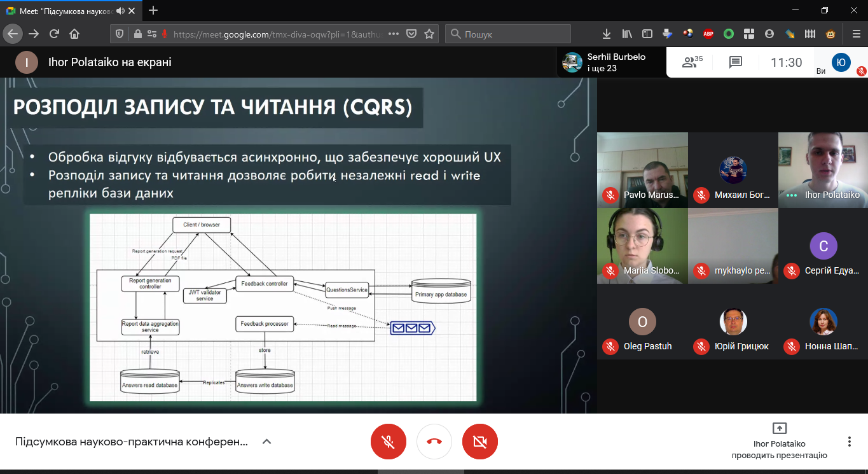Go to the Firefox home page
Screen dimensions: 868x474
[74, 34]
